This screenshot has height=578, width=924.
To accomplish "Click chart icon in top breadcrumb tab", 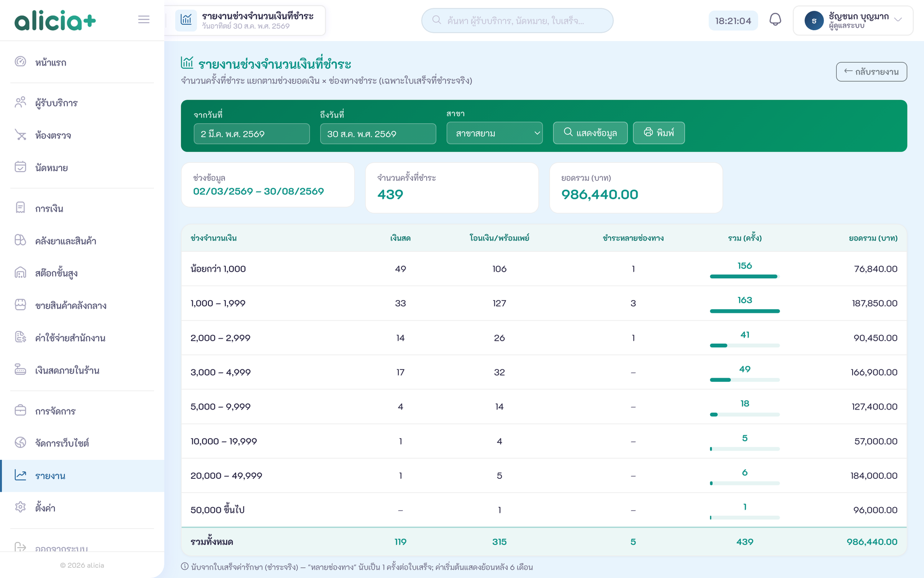I will tap(186, 20).
